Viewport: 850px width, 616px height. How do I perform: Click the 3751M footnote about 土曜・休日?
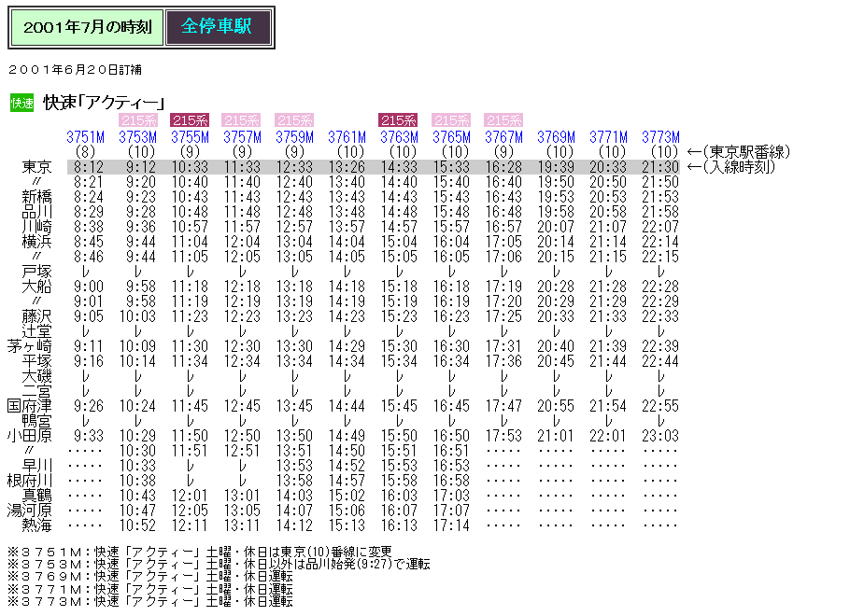200,552
